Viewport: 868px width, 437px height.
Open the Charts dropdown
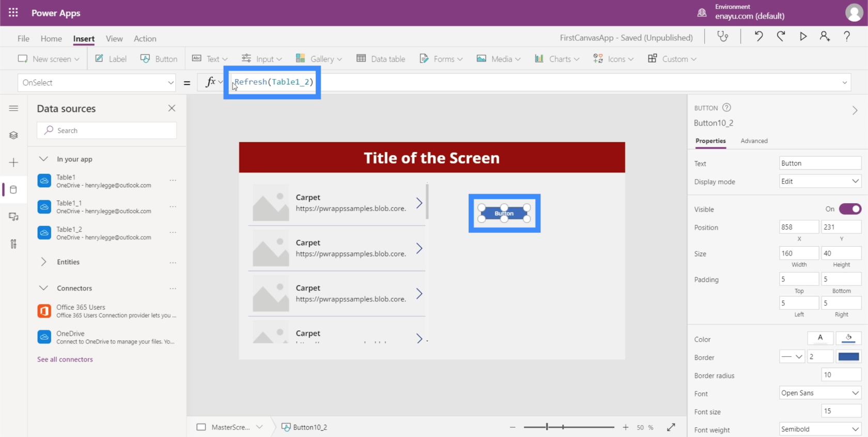point(557,59)
